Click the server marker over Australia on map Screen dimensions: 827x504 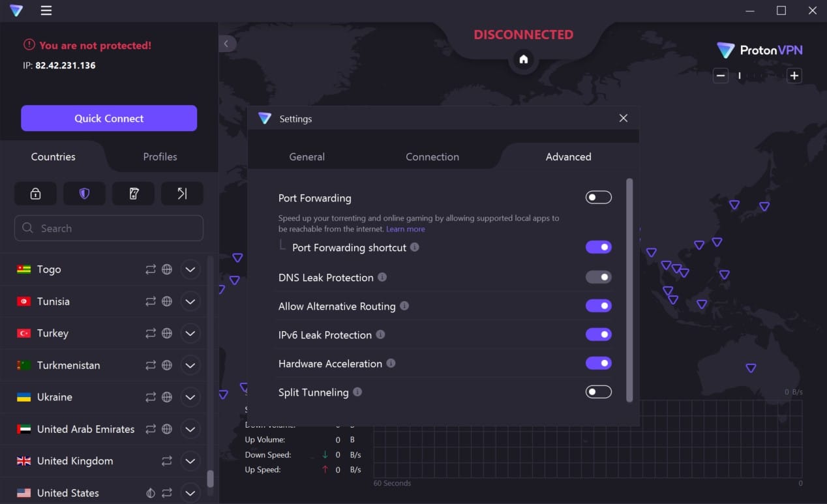click(751, 368)
